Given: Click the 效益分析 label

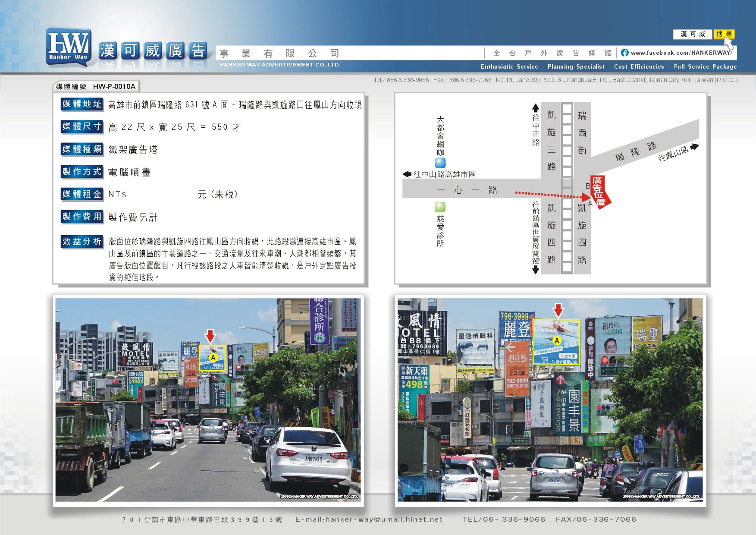Looking at the screenshot, I should pos(82,241).
